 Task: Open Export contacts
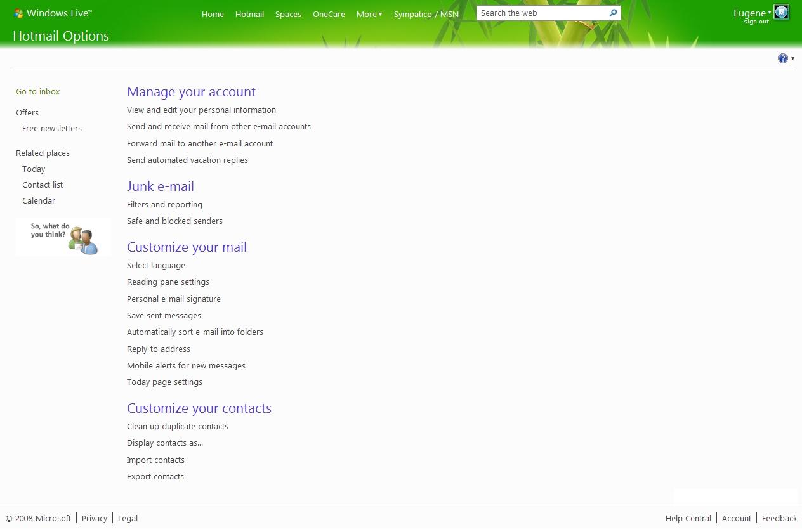(155, 476)
